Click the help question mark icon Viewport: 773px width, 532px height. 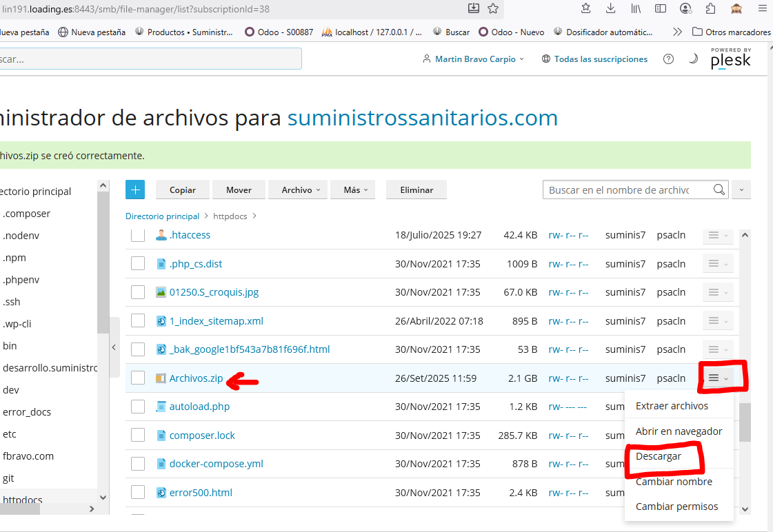[x=668, y=59]
